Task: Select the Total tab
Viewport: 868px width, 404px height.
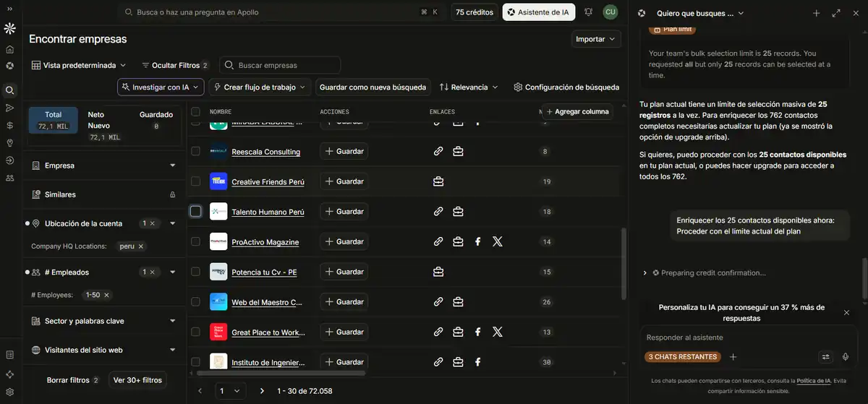Action: click(x=53, y=121)
